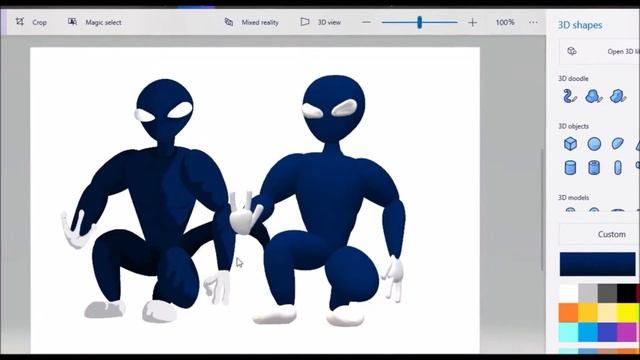Insert a 3D hemisphere object

(x=618, y=144)
